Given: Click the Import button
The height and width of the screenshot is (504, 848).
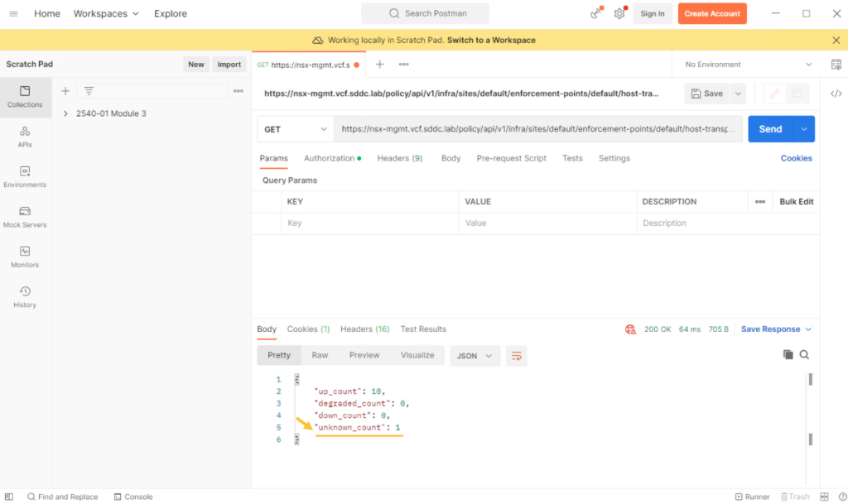Looking at the screenshot, I should click(229, 65).
